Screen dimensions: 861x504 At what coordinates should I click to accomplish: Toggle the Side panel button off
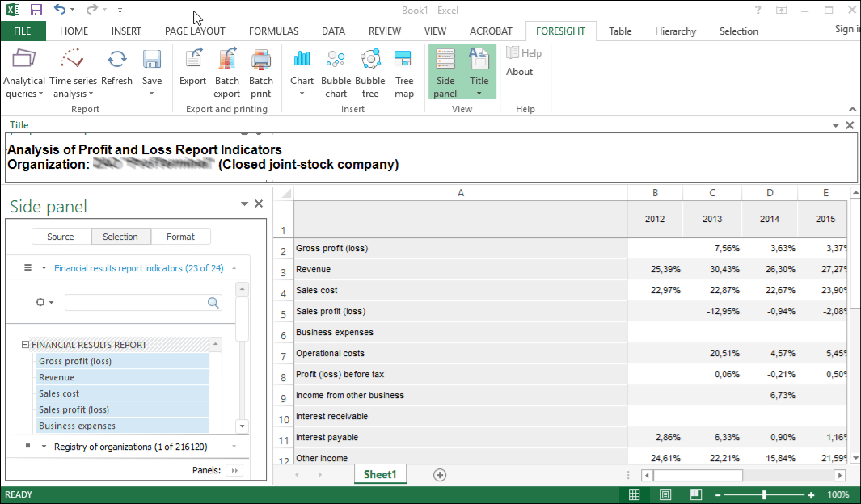[x=445, y=72]
